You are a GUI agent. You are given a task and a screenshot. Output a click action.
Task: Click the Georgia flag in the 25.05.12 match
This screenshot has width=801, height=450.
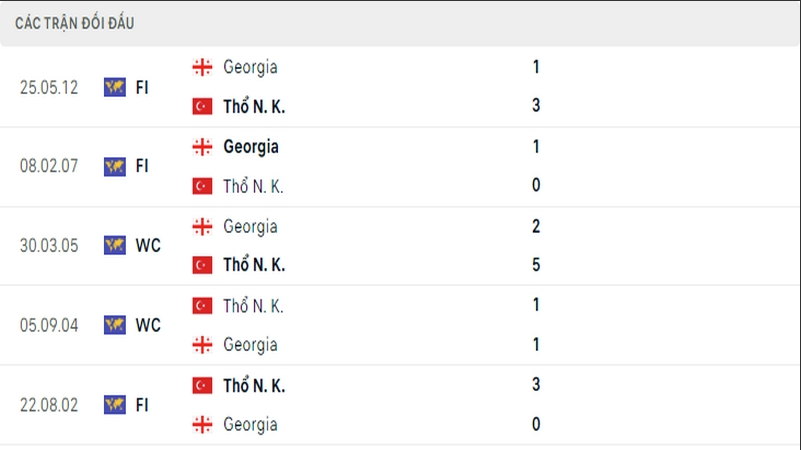202,67
